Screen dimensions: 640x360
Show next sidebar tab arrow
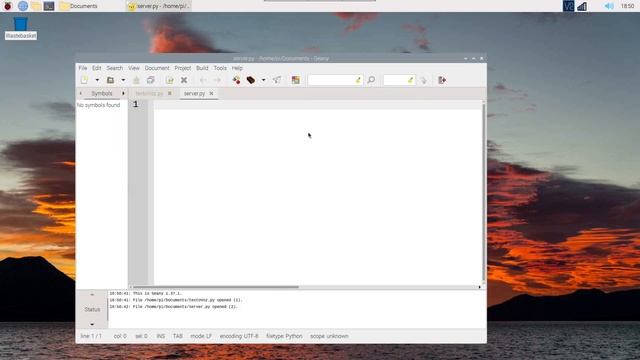click(x=123, y=93)
